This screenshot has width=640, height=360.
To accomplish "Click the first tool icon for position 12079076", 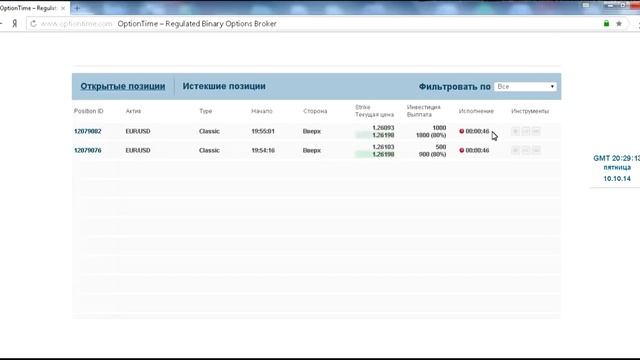I will click(516, 150).
